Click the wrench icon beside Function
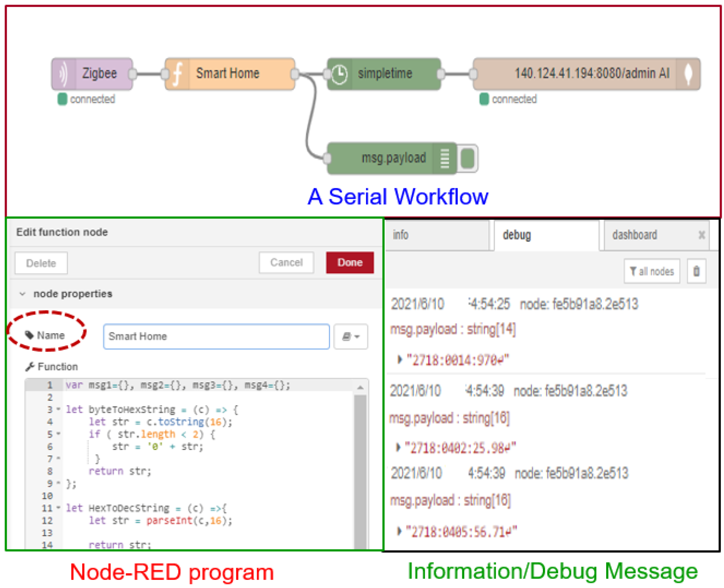Image resolution: width=724 pixels, height=588 pixels. point(30,366)
